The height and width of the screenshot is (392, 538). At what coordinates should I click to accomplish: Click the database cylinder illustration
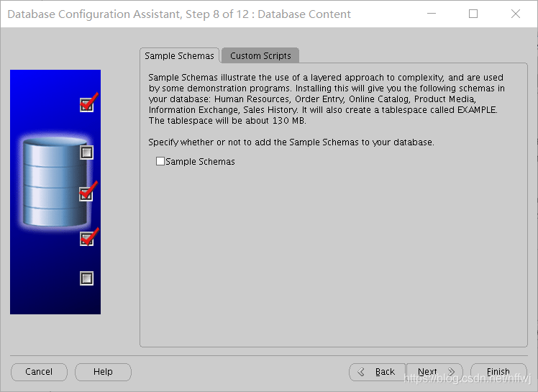(x=55, y=182)
